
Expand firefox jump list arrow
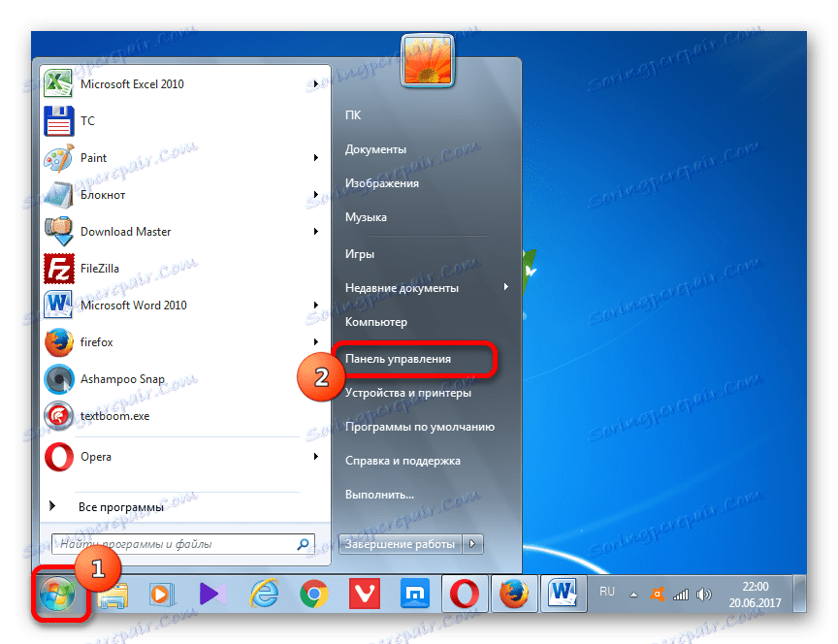(x=316, y=342)
